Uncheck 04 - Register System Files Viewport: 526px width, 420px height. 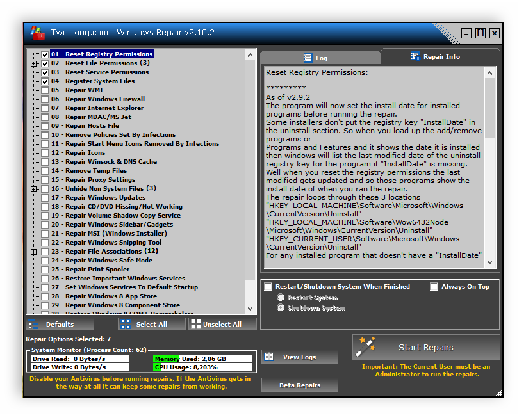click(45, 81)
